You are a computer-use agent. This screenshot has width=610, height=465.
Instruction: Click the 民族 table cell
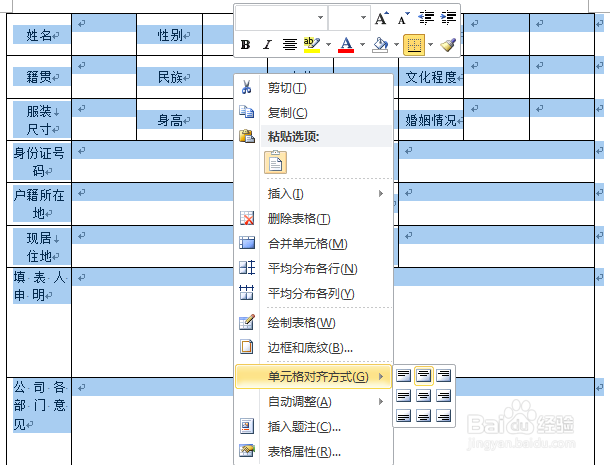click(170, 77)
